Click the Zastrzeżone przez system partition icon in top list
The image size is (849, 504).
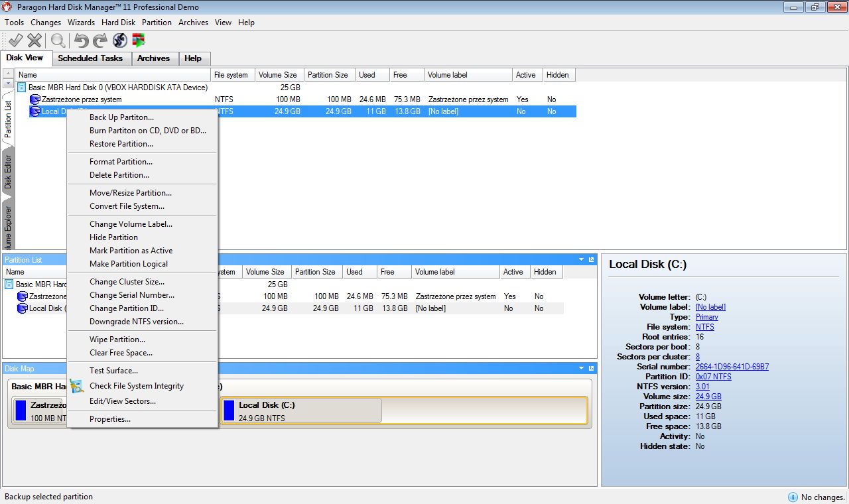(x=35, y=99)
